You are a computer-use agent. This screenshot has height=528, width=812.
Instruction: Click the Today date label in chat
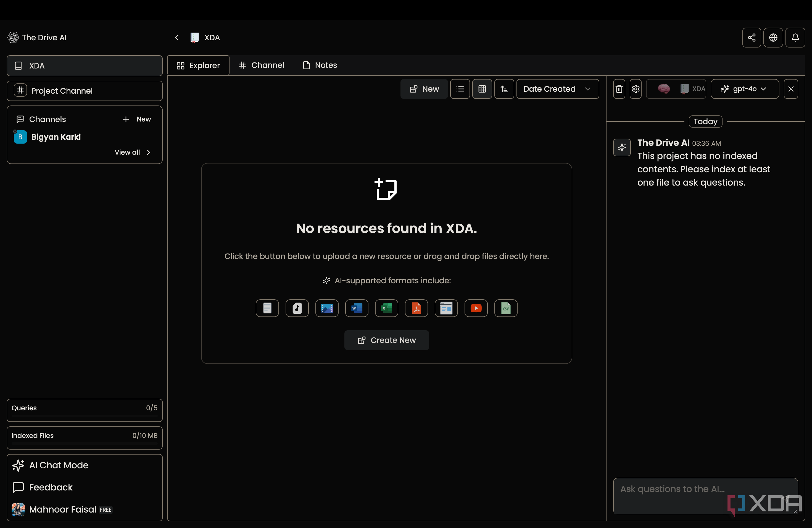[x=705, y=122]
